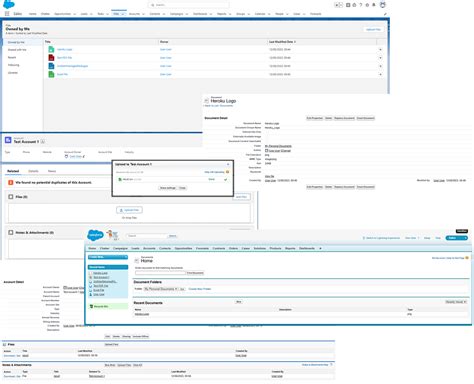Open the Folder select dropdown in Documents Home
Screen dimensions: 474x384
click(161, 289)
